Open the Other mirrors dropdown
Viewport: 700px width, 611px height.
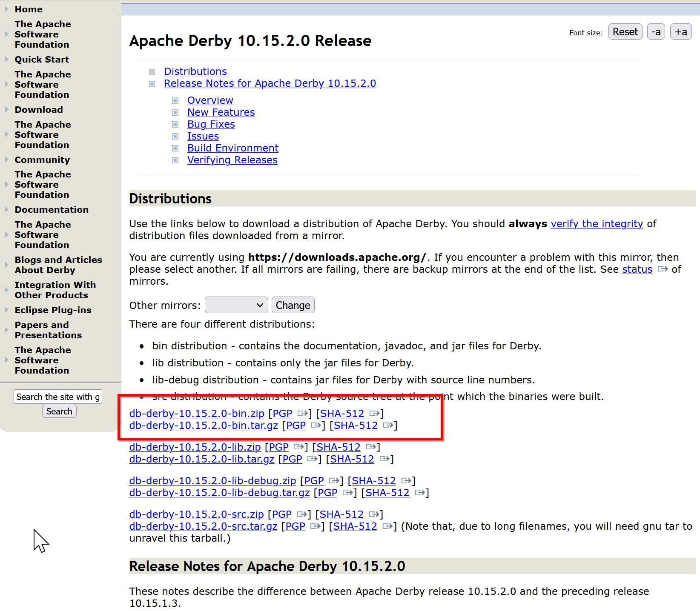click(236, 305)
